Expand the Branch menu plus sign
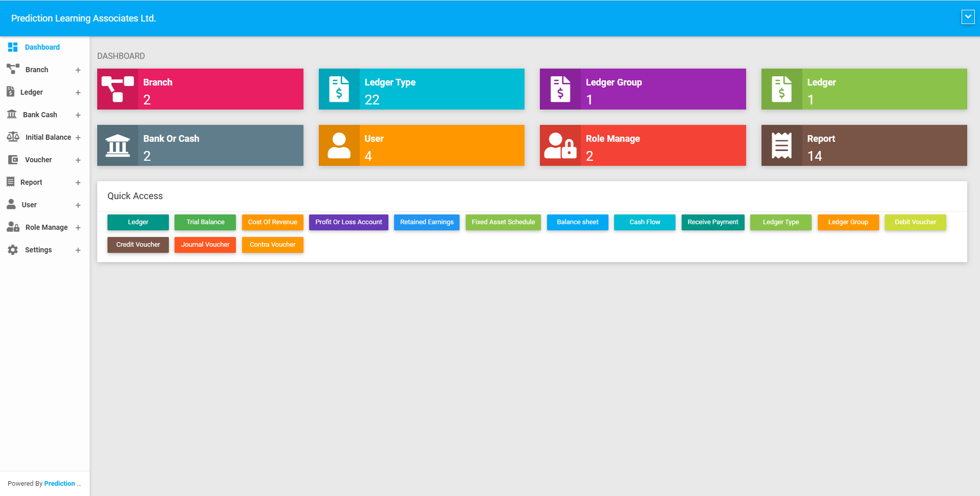This screenshot has height=496, width=980. (78, 70)
